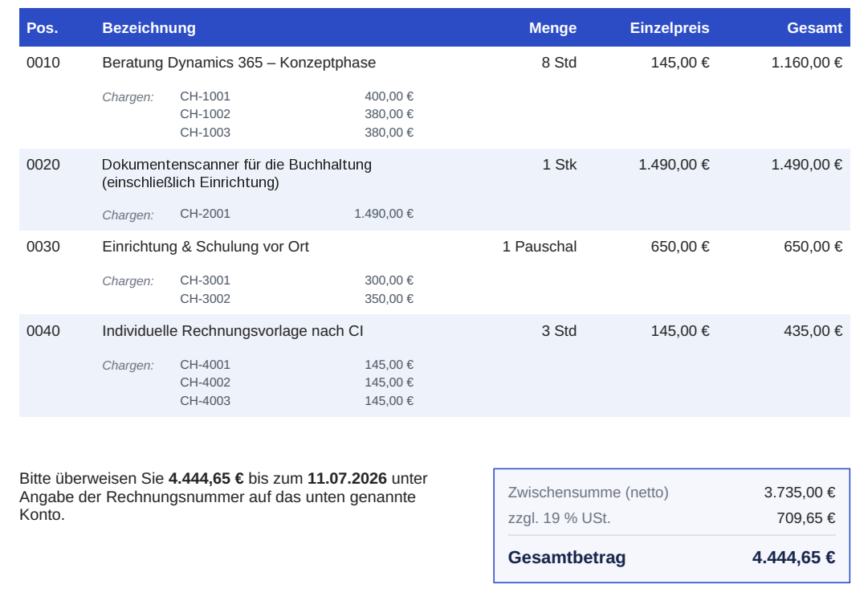Select position number 0020
868x601 pixels.
[43, 165]
